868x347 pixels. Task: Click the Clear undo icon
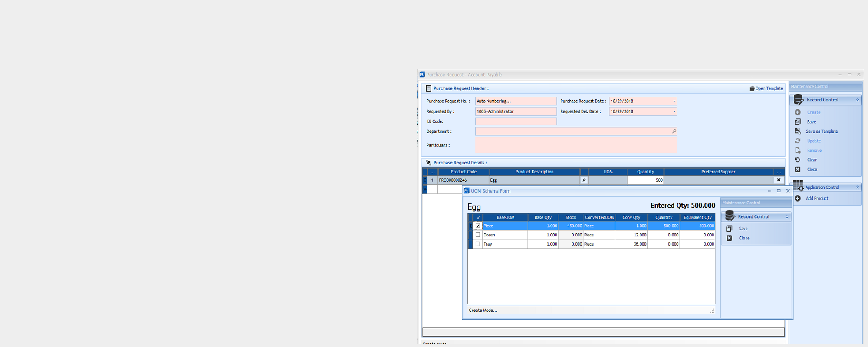coord(798,160)
